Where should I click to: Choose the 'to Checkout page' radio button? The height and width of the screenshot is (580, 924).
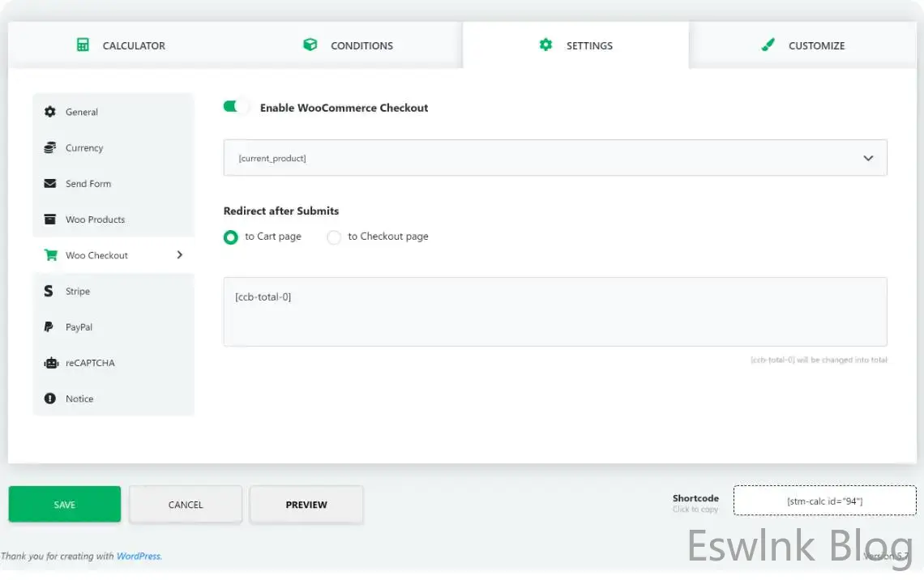coord(334,237)
